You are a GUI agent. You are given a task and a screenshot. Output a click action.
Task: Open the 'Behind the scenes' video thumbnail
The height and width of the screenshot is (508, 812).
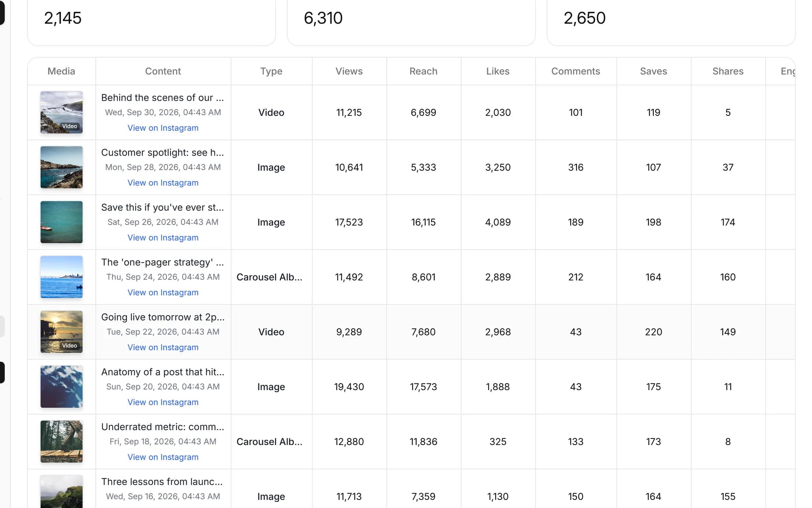tap(61, 112)
